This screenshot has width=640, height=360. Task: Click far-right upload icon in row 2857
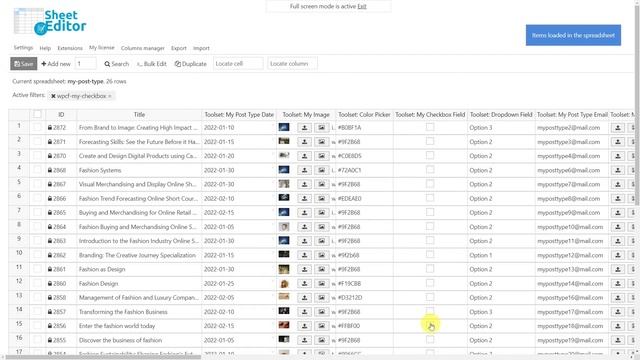[x=618, y=312]
